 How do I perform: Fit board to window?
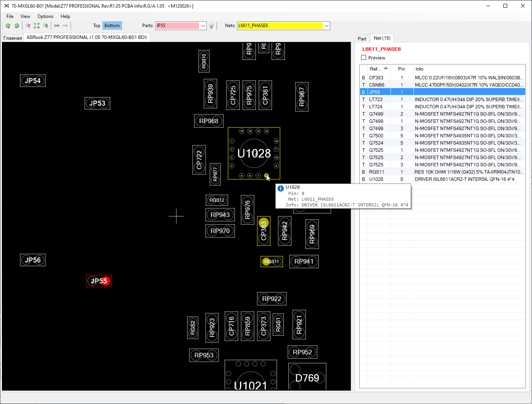pyautogui.click(x=37, y=26)
